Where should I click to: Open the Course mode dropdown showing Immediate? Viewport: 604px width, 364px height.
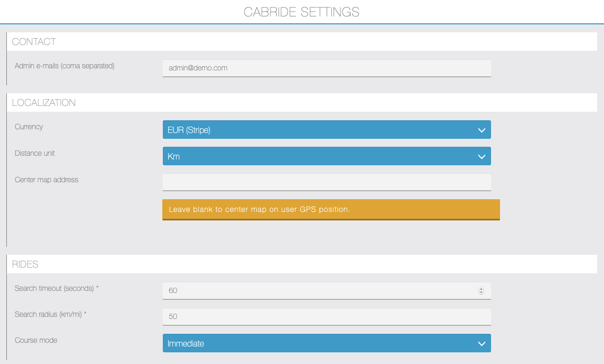tap(327, 343)
